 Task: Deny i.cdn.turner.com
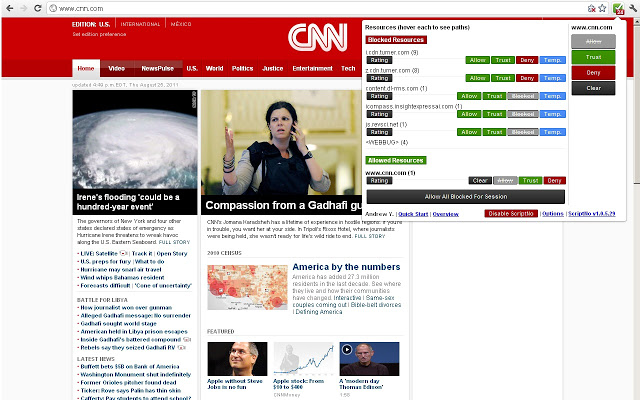(527, 60)
